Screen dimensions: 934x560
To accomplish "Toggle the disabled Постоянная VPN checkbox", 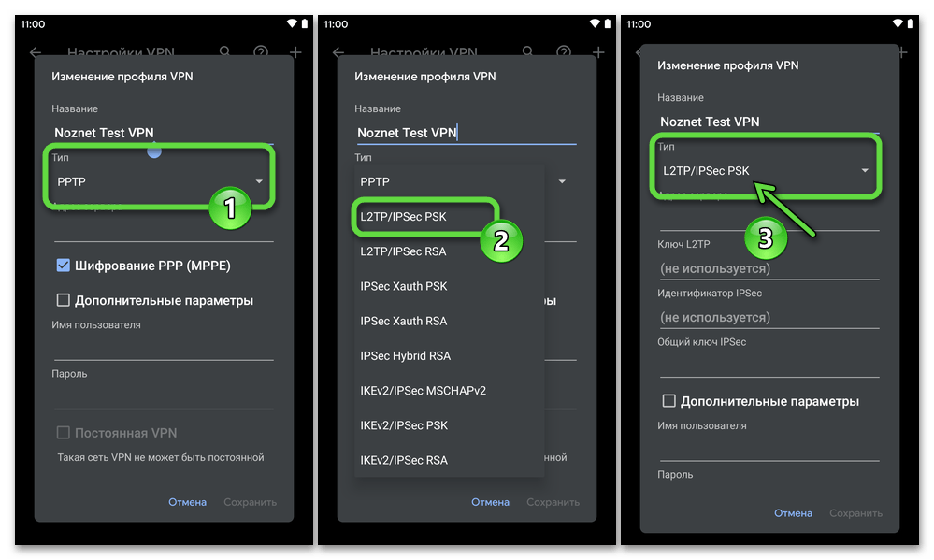I will [64, 433].
